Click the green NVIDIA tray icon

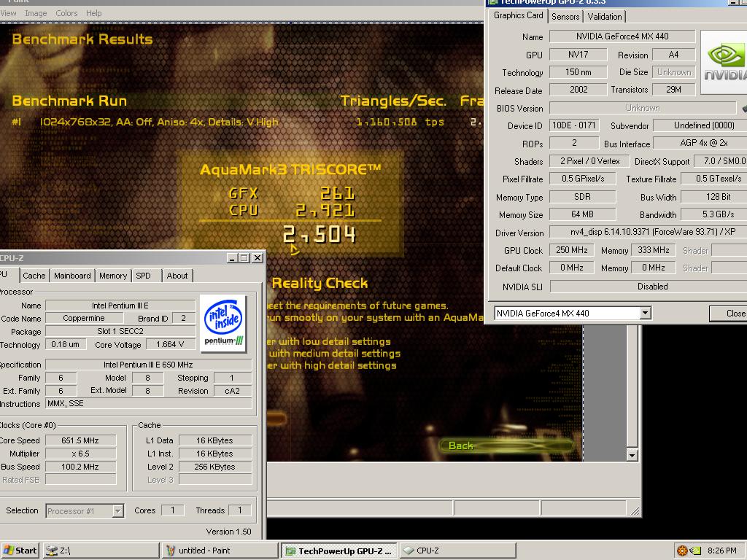pyautogui.click(x=695, y=551)
